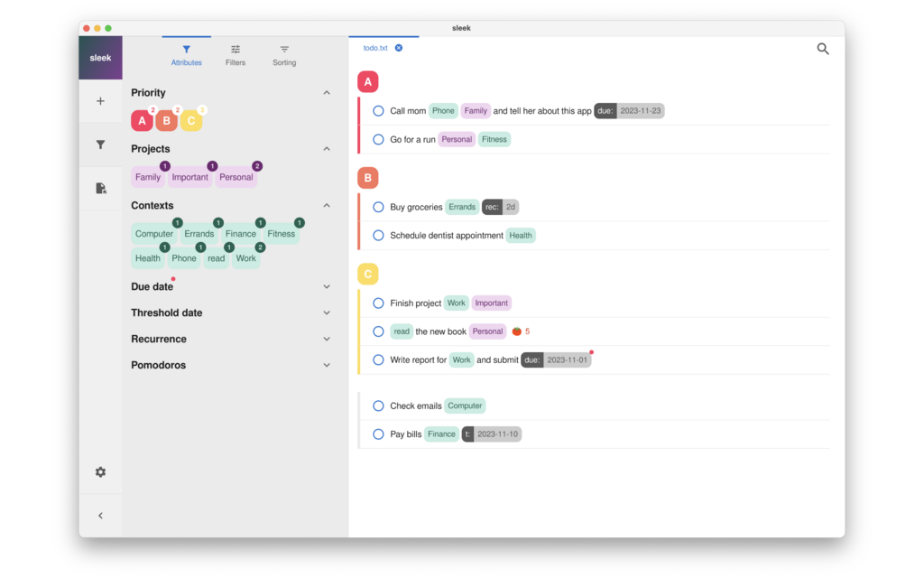Mark 'Call mom' todo as complete

(378, 111)
